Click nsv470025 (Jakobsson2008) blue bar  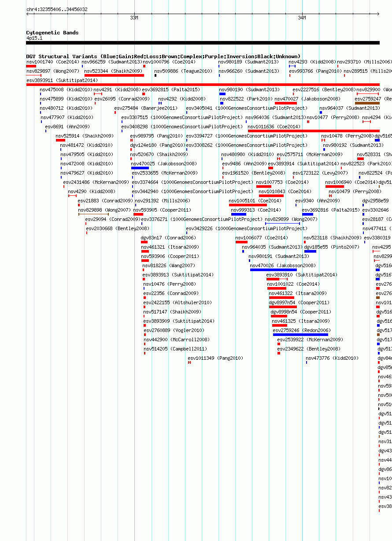point(140,168)
